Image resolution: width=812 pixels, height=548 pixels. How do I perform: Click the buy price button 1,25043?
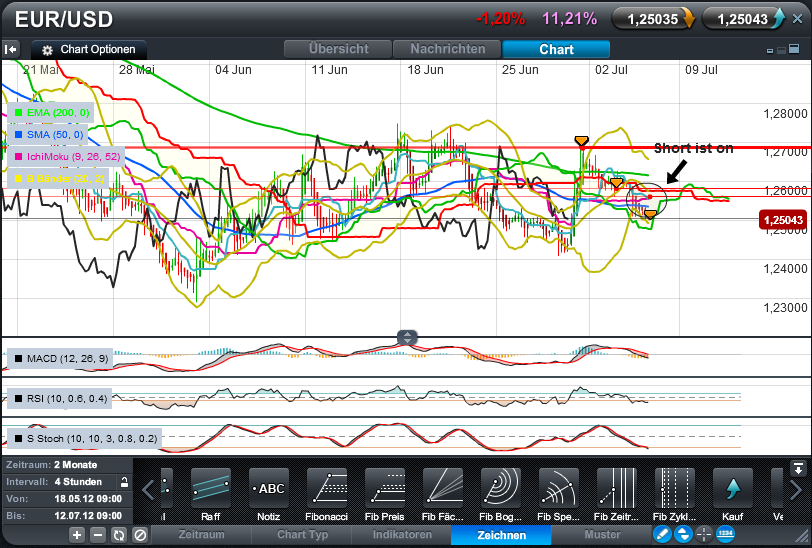(x=744, y=19)
